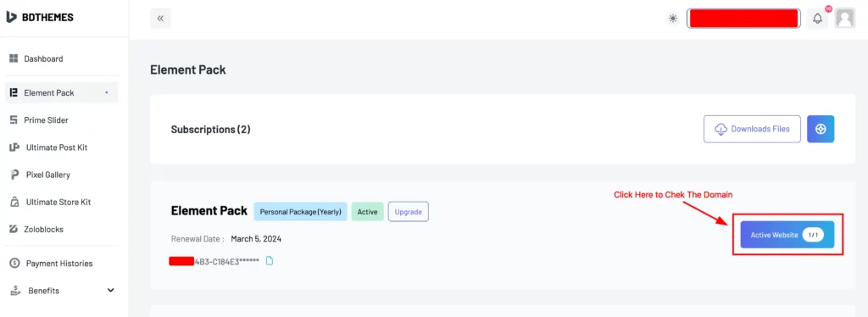Click the Element Pack subscription name
The image size is (868, 317).
click(209, 211)
